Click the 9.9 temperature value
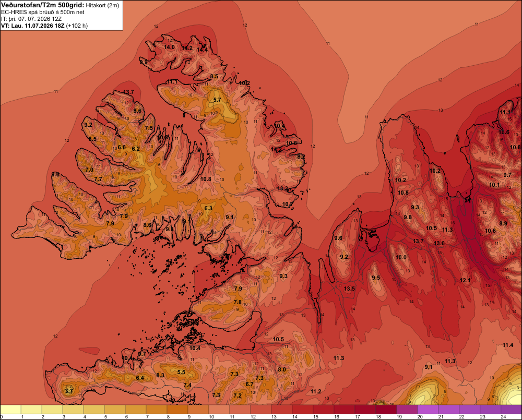The height and width of the screenshot is (420, 522). (x=144, y=62)
